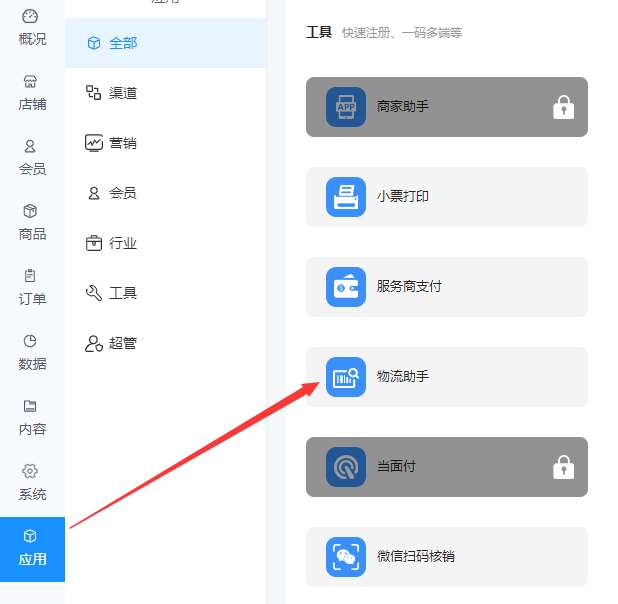Screen dimensions: 618x604
Task: Click the 服务商支付 wallet icon
Action: pyautogui.click(x=346, y=287)
